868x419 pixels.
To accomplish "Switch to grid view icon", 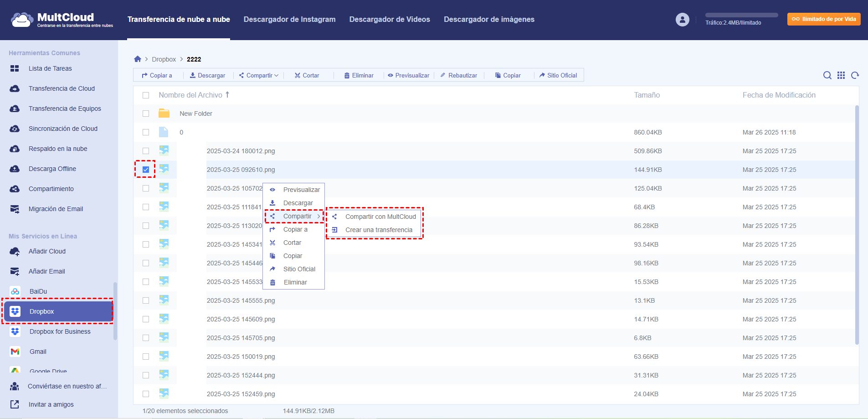I will [x=841, y=75].
